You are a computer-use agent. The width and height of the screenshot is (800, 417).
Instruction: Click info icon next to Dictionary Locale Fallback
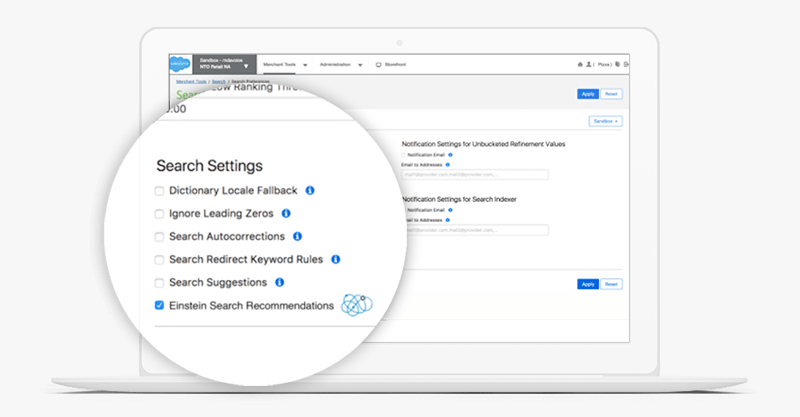(310, 190)
